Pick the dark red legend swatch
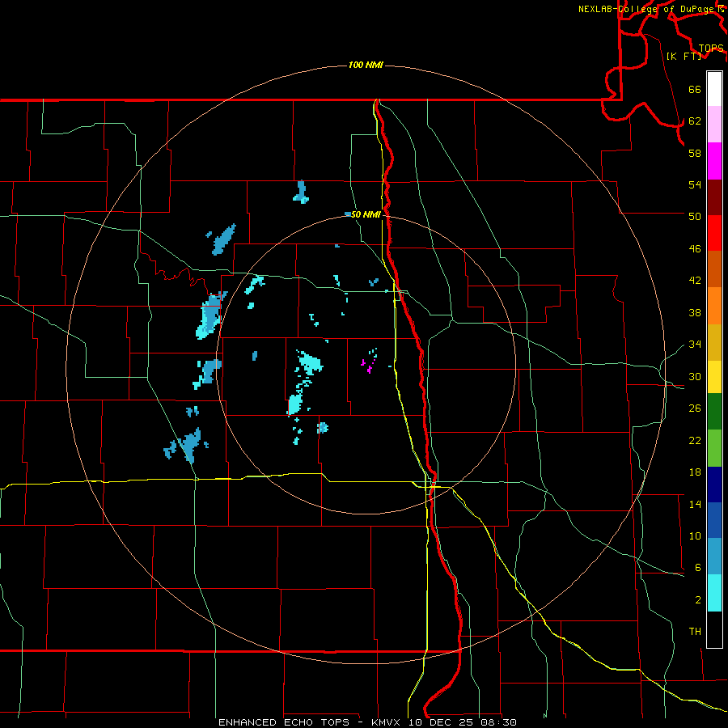This screenshot has width=728, height=728. [x=714, y=197]
